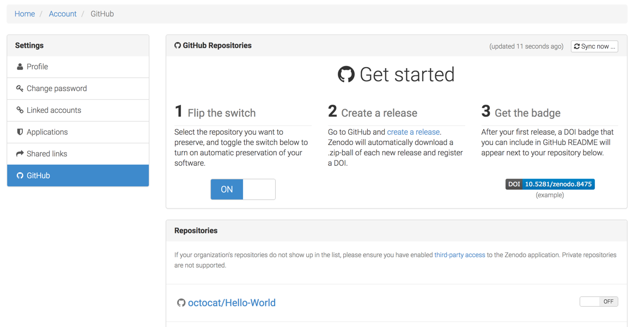This screenshot has width=644, height=327.
Task: Click the GitHub icon in the settings sidebar
Action: 20,175
